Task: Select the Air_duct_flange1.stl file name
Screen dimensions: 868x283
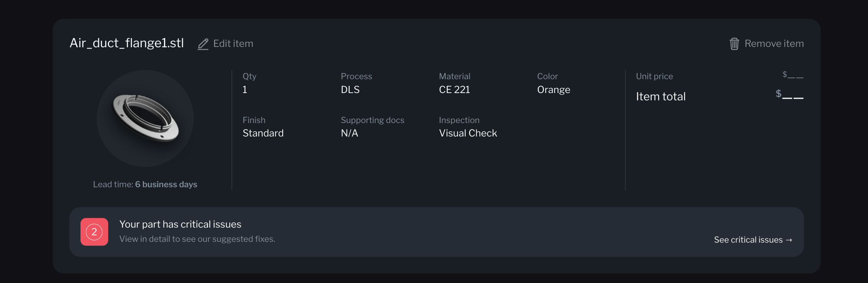Action: [127, 43]
